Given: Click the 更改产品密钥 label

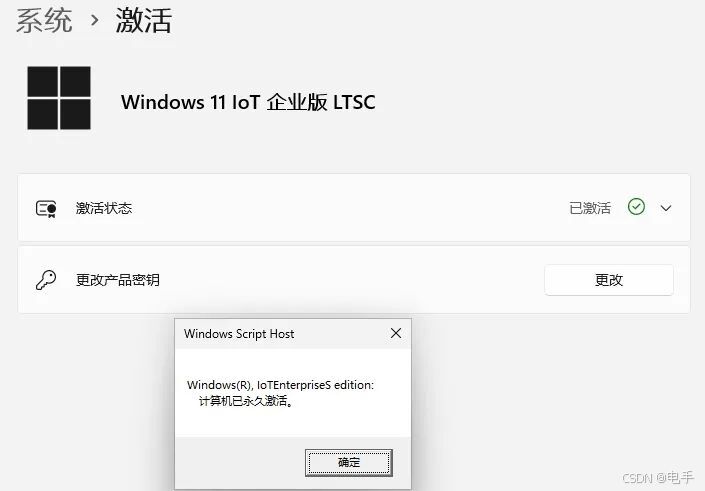Looking at the screenshot, I should point(118,280).
